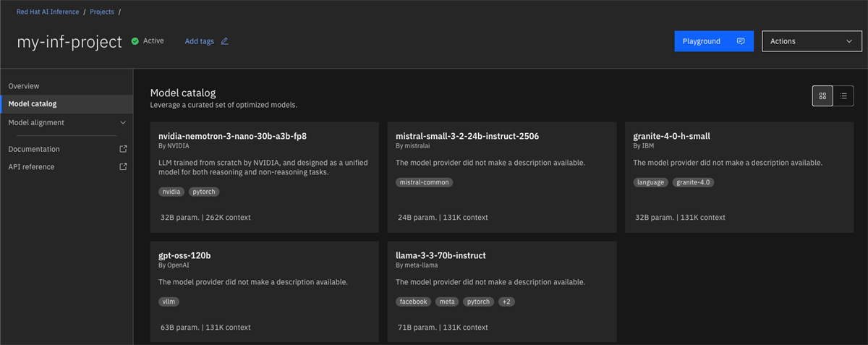Click the green Active status icon
This screenshot has height=345, width=868.
(x=135, y=41)
